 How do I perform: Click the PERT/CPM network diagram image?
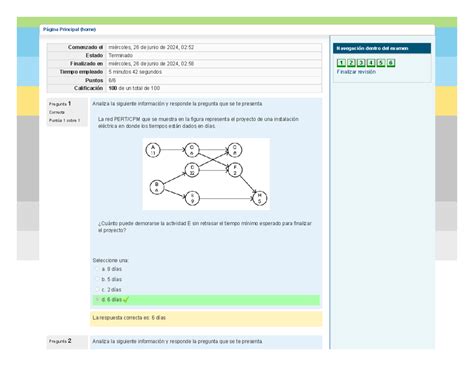click(x=206, y=174)
